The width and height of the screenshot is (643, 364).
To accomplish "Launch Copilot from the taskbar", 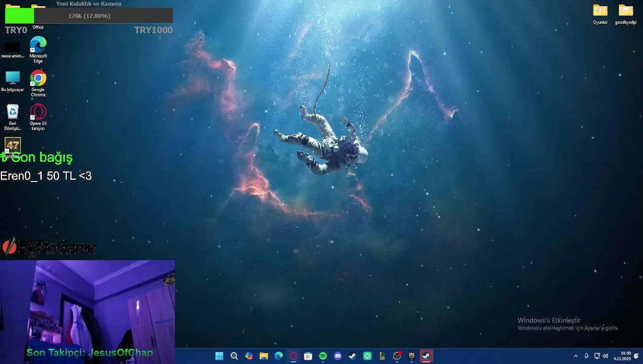I will click(249, 356).
